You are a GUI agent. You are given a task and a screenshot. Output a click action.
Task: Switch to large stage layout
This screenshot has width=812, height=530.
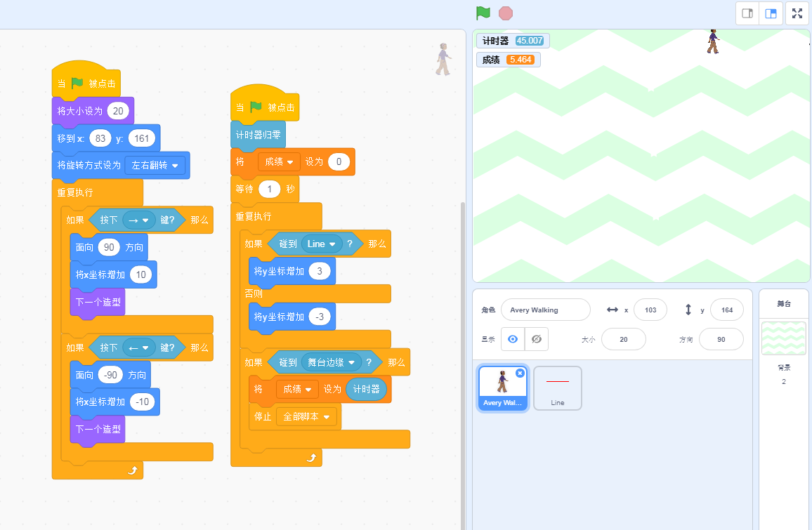pyautogui.click(x=771, y=13)
